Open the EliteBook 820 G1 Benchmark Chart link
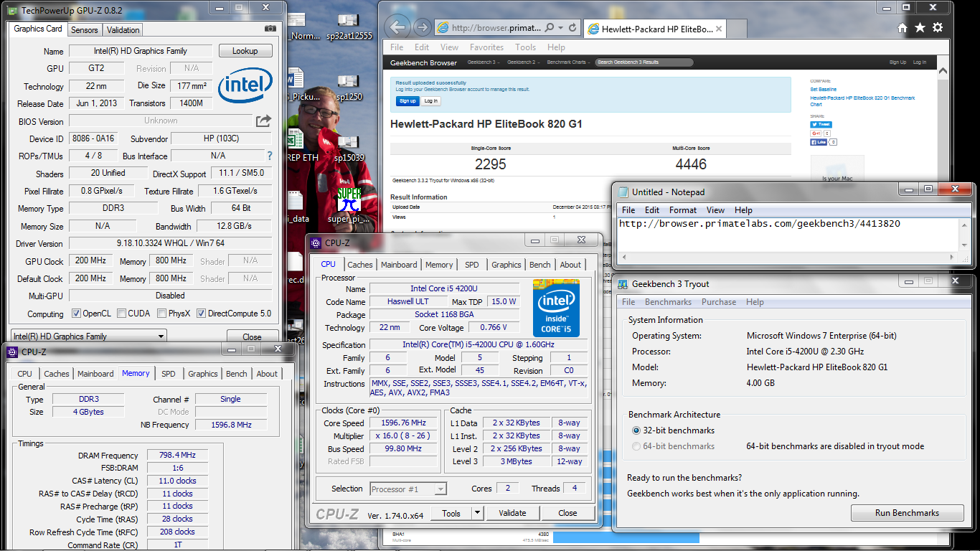980x551 pixels. [862, 101]
